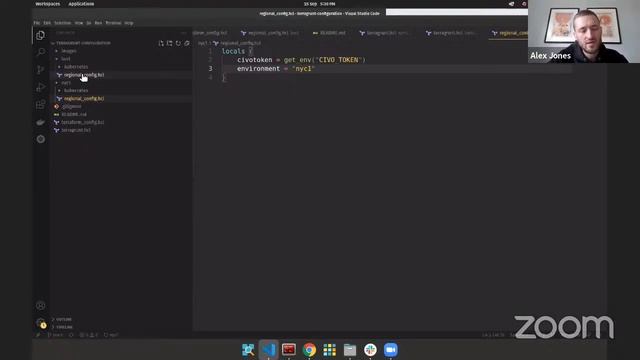Viewport: 640px width, 360px height.
Task: Launch Visual Studio Code from the dock
Action: [269, 350]
